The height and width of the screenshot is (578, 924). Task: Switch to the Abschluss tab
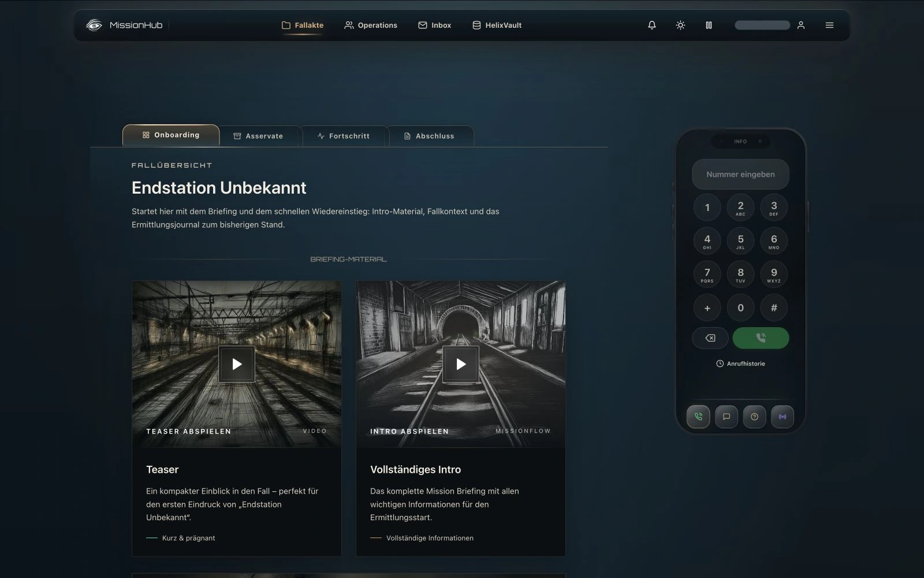(430, 136)
